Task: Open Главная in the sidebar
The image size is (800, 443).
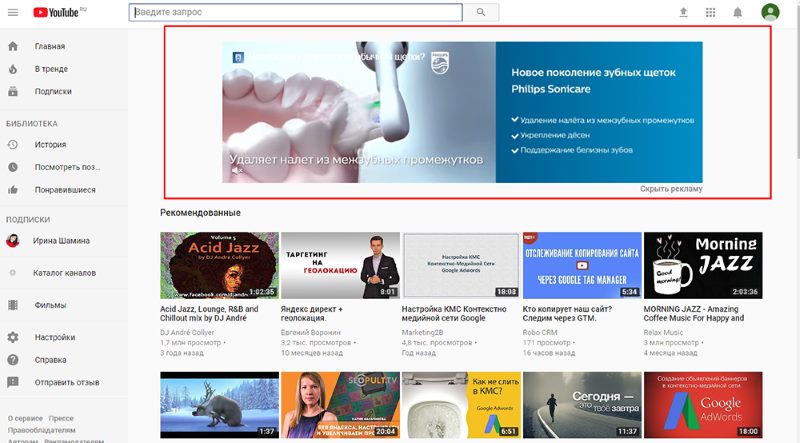Action: 50,46
